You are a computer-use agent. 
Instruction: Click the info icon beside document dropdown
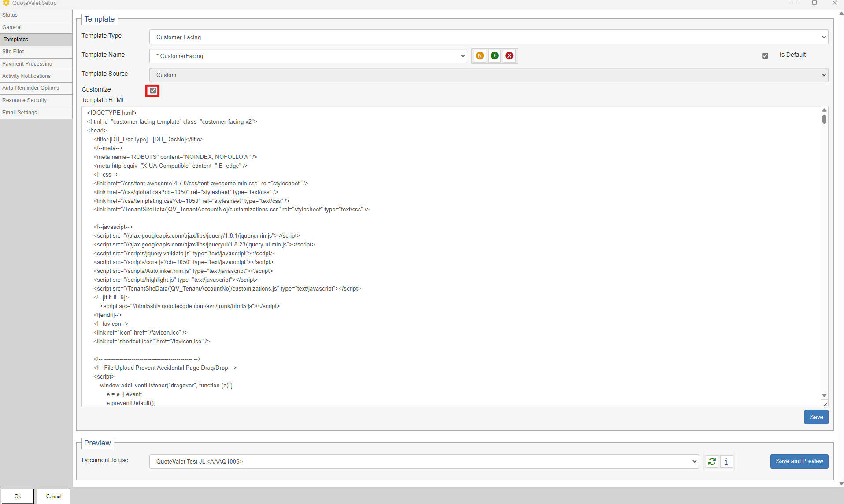click(x=726, y=461)
